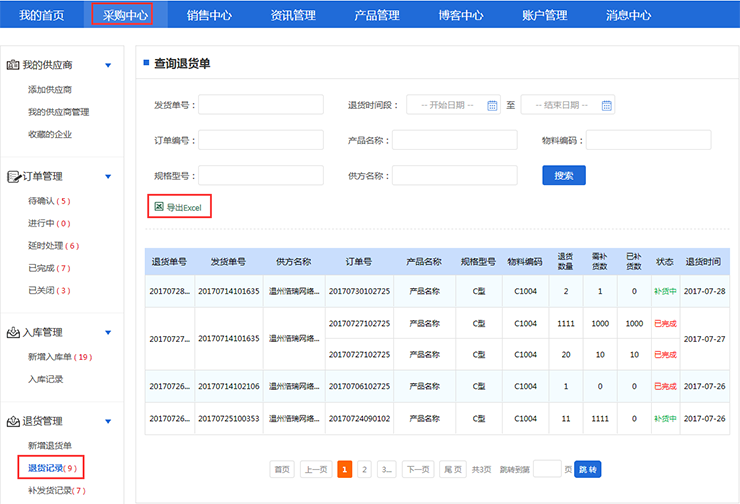Screen dimensions: 740x504
Task: Click the 入库管理 inbox icon
Action: pos(13,333)
